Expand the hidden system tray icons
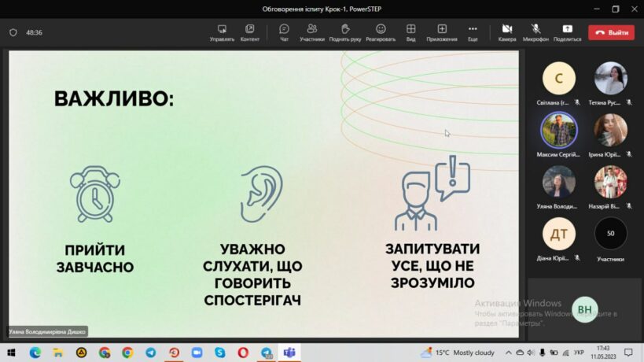The width and height of the screenshot is (644, 362). click(508, 353)
